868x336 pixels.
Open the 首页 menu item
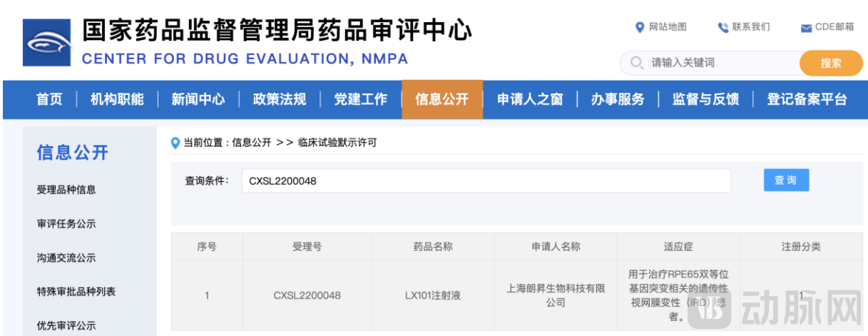49,99
